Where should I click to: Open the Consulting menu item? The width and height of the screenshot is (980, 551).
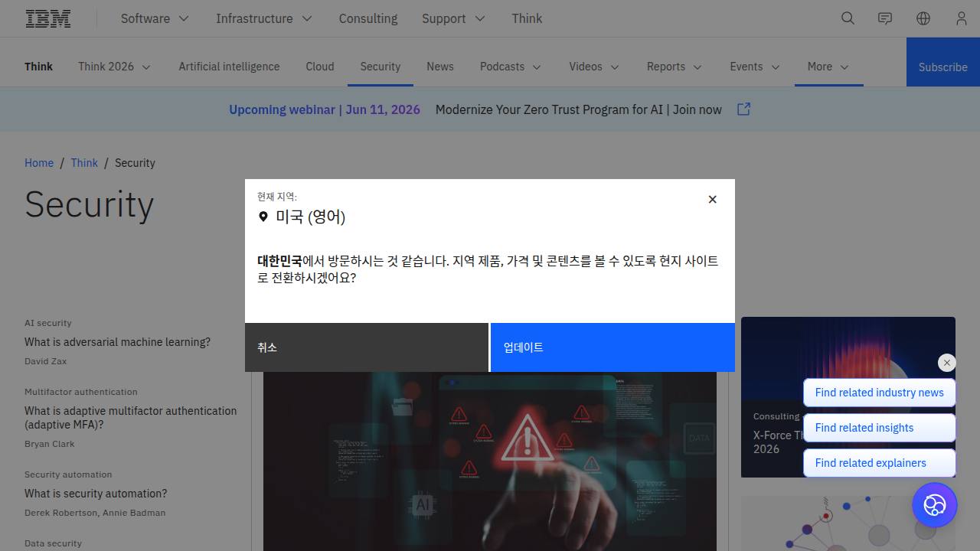tap(368, 18)
